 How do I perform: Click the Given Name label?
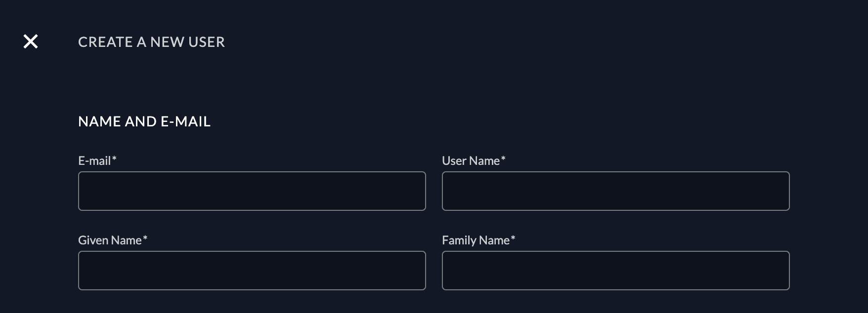[110, 240]
